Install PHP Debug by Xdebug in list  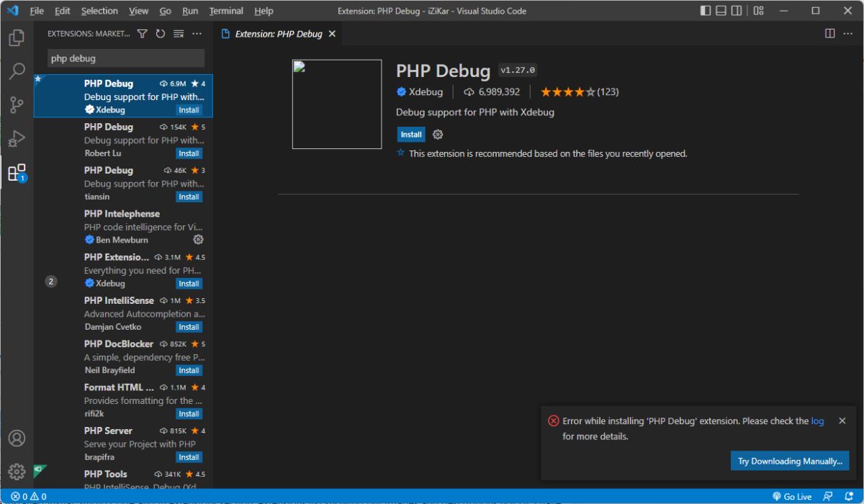[189, 110]
